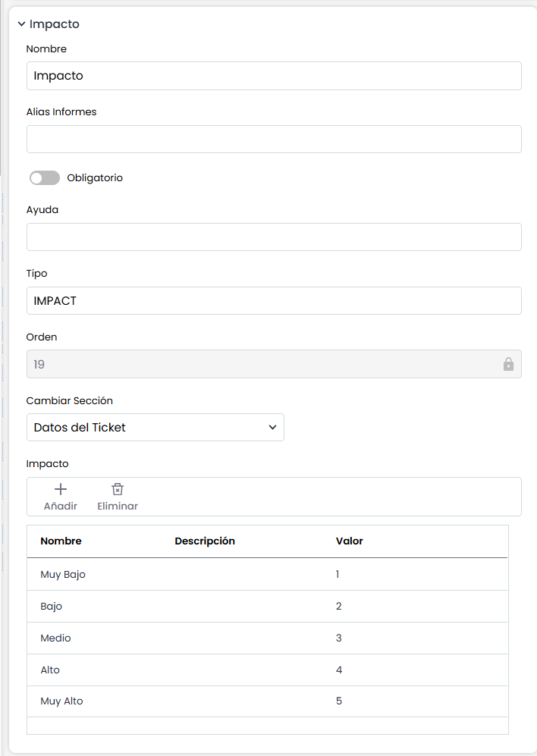Click the Impacto section title
This screenshot has height=756, width=537.
click(54, 24)
